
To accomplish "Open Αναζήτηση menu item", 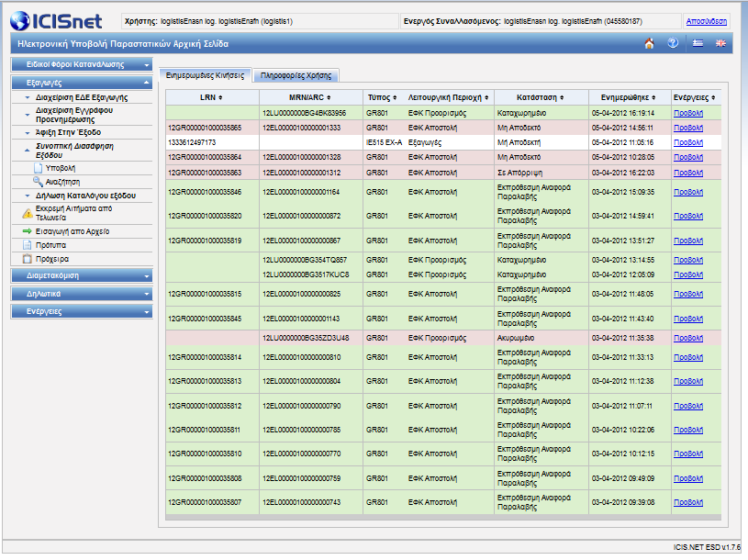I will coord(62,182).
